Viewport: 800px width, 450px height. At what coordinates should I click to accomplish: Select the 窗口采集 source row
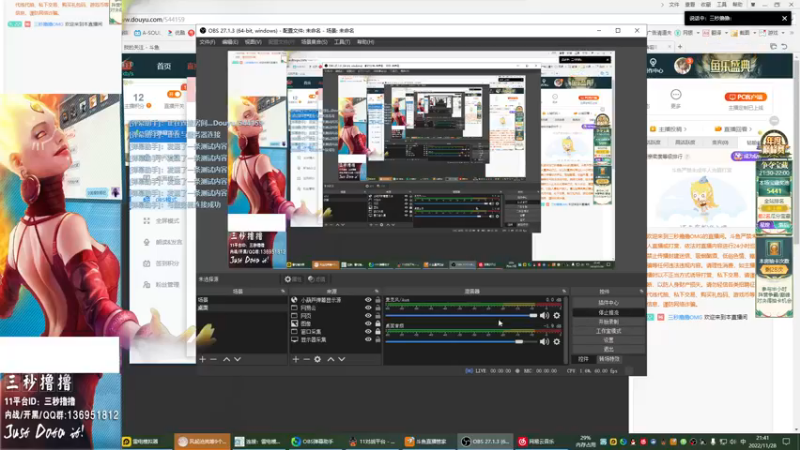click(x=335, y=332)
